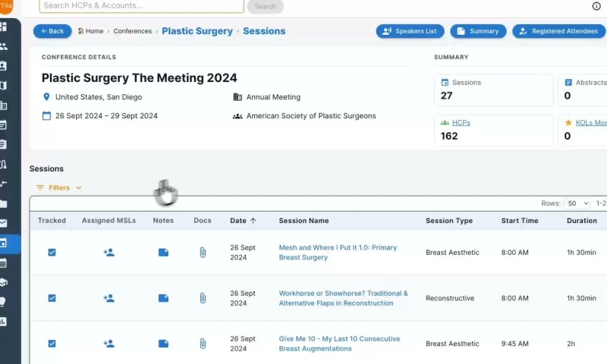Sort by Duration column
This screenshot has height=364, width=607.
[581, 221]
